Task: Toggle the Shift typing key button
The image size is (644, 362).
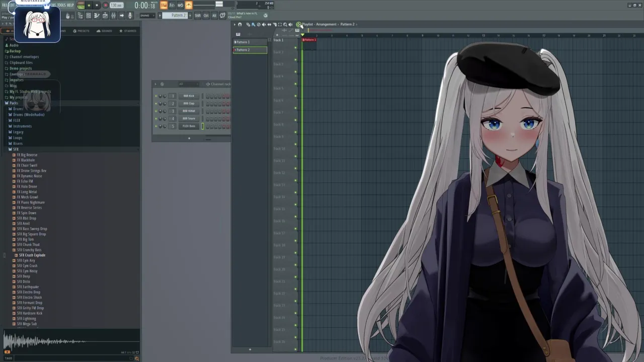Action: coord(198,16)
